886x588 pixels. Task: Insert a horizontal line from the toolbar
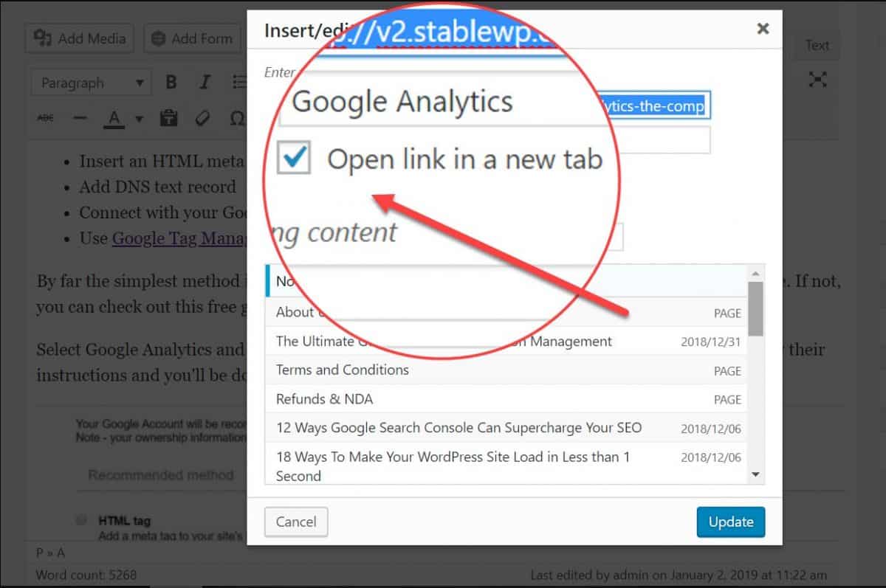(x=80, y=118)
